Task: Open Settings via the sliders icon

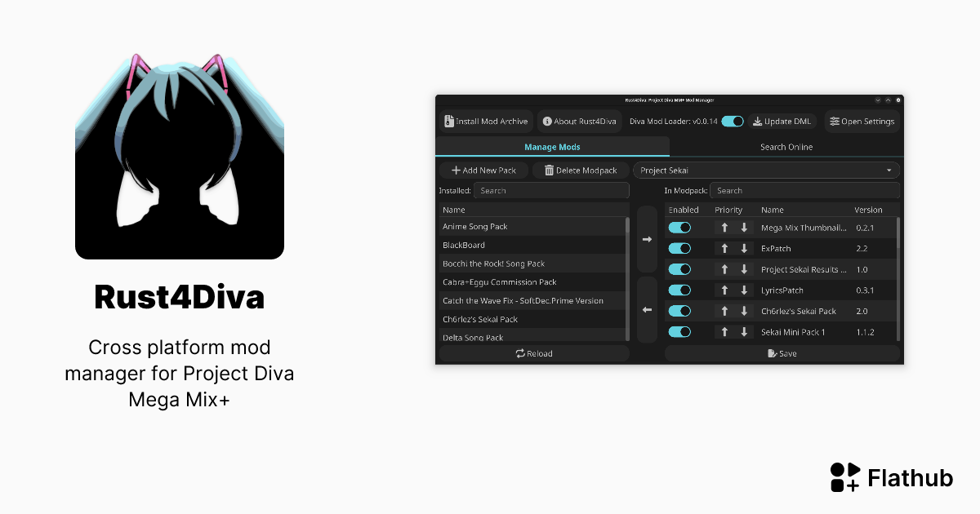Action: point(835,121)
